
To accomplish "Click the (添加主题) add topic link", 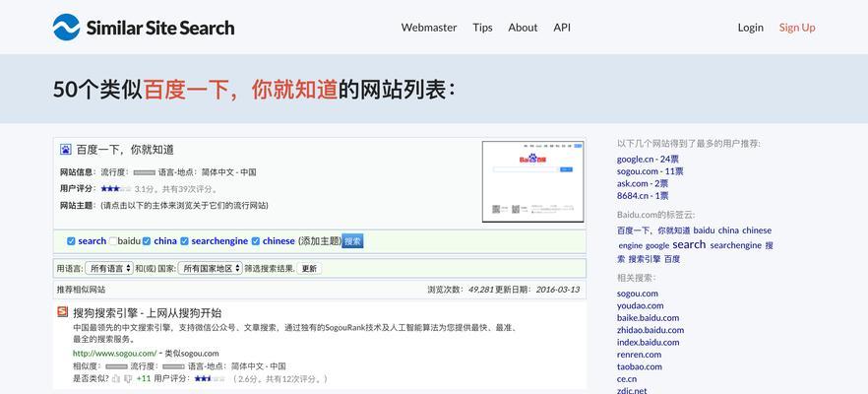I will [x=320, y=241].
